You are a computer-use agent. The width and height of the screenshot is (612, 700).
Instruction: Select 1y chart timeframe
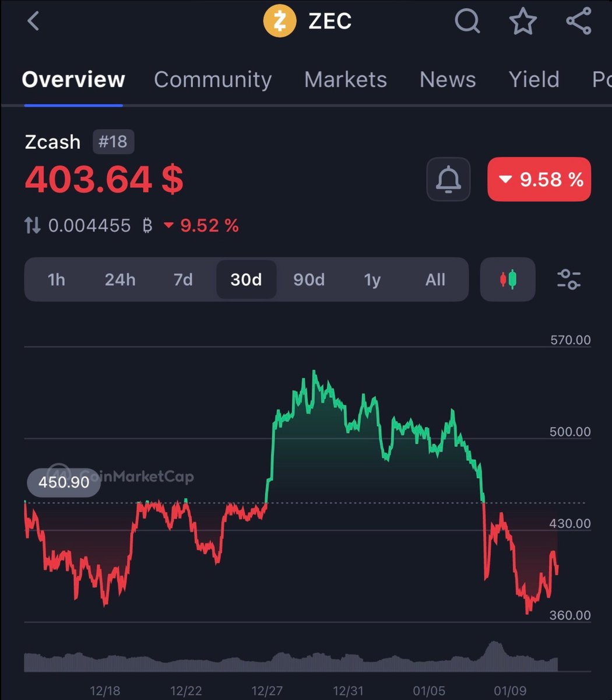click(x=372, y=279)
